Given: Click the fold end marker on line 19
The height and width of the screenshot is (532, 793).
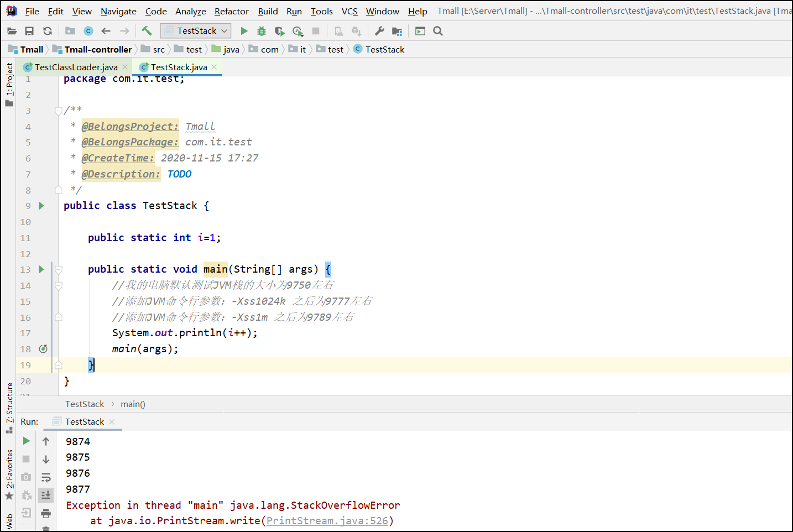Looking at the screenshot, I should (x=59, y=365).
